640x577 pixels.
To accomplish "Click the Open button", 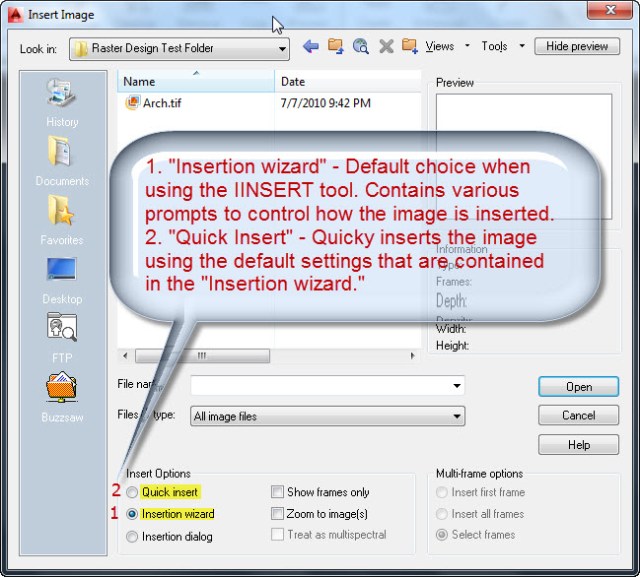I will (x=578, y=386).
